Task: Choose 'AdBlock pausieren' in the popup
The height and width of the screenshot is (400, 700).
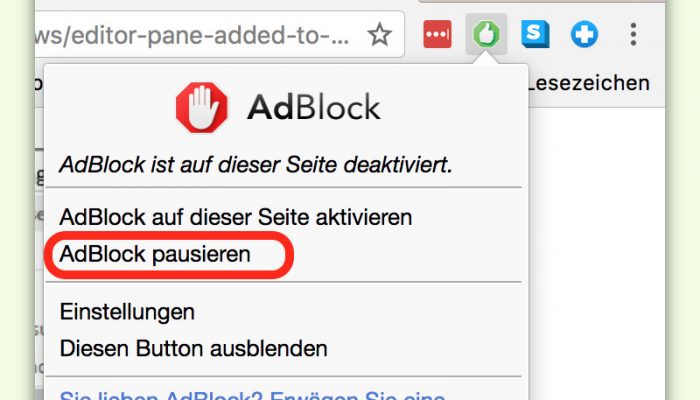Action: click(155, 254)
